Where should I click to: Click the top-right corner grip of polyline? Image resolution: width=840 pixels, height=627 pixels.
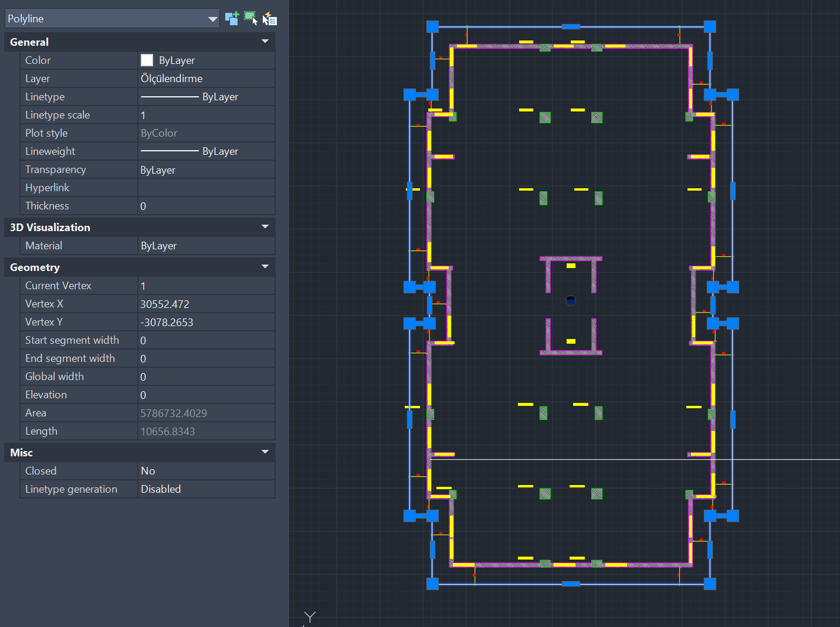(710, 26)
